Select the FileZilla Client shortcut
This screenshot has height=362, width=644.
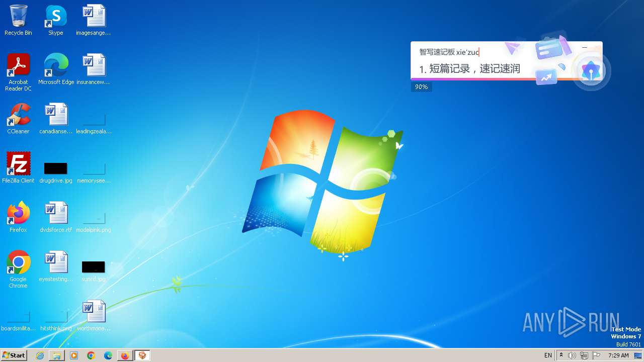click(x=18, y=168)
